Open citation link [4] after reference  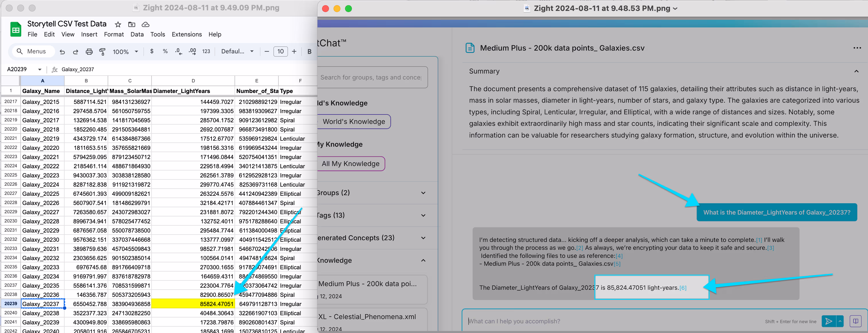click(x=619, y=256)
